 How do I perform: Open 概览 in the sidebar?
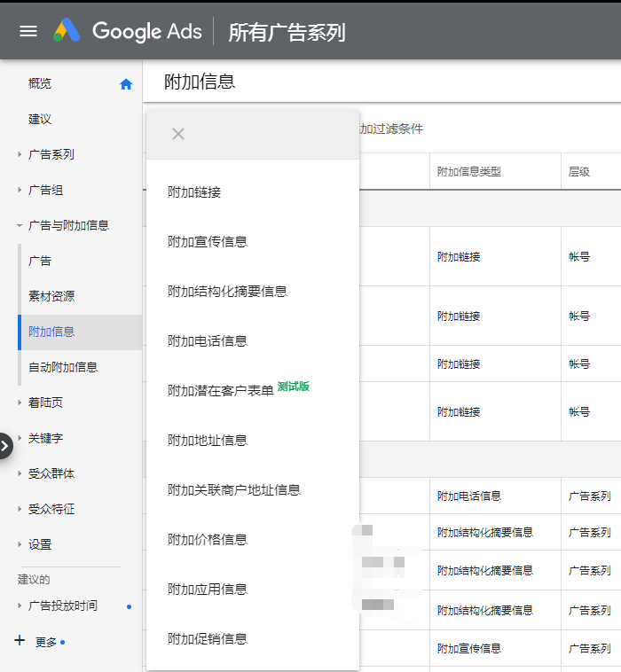tap(40, 83)
